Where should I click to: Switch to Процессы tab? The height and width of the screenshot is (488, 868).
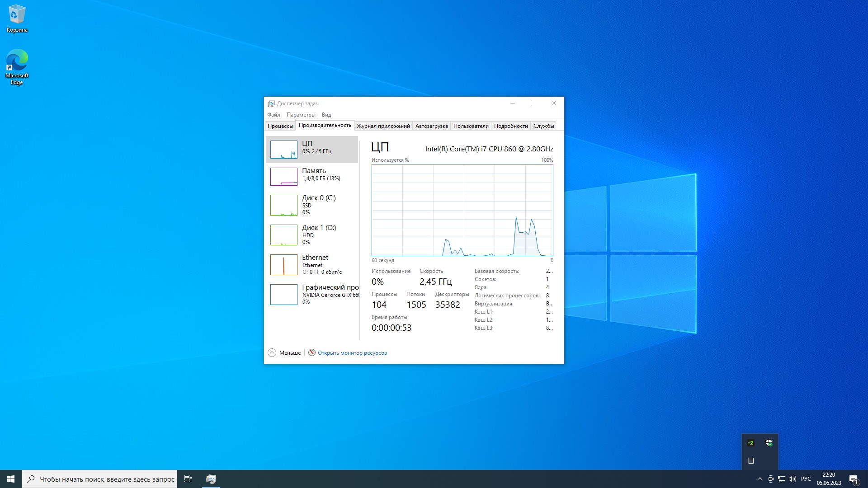280,126
